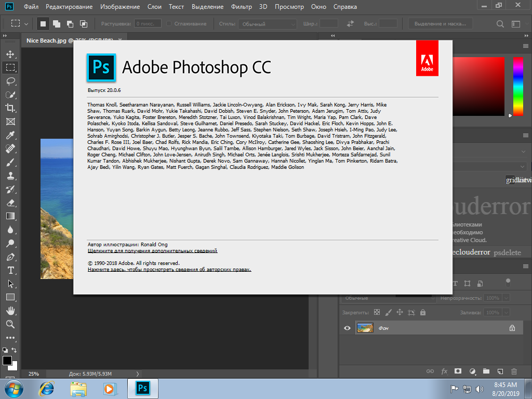Image resolution: width=532 pixels, height=399 pixels.
Task: Activate the Hand tool
Action: (x=10, y=311)
